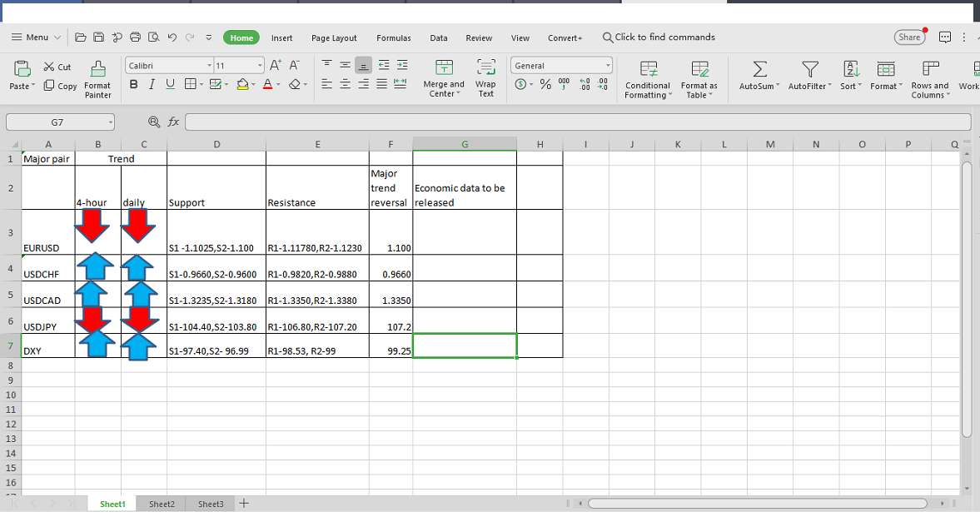The height and width of the screenshot is (512, 980).
Task: Click the formula bar input field
Action: pyautogui.click(x=577, y=122)
